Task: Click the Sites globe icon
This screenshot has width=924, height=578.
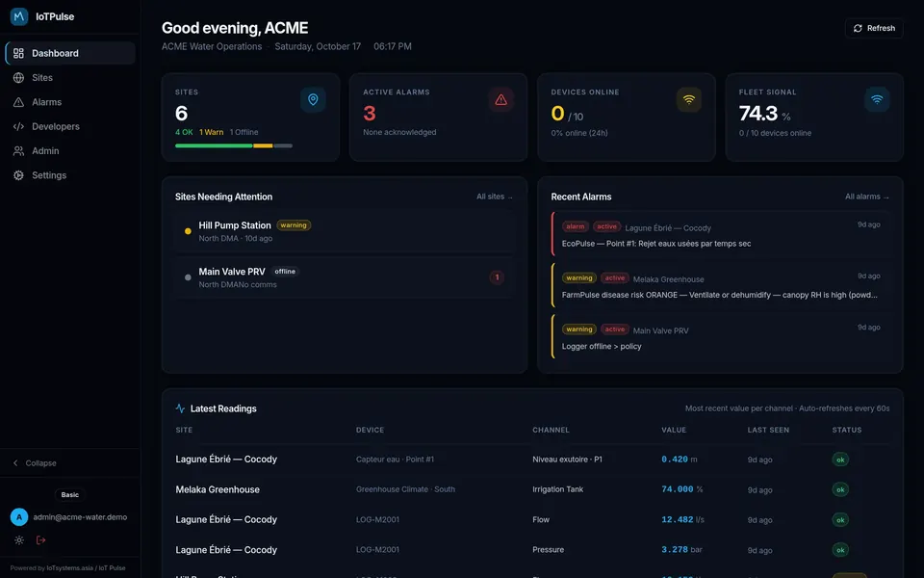Action: pyautogui.click(x=19, y=77)
